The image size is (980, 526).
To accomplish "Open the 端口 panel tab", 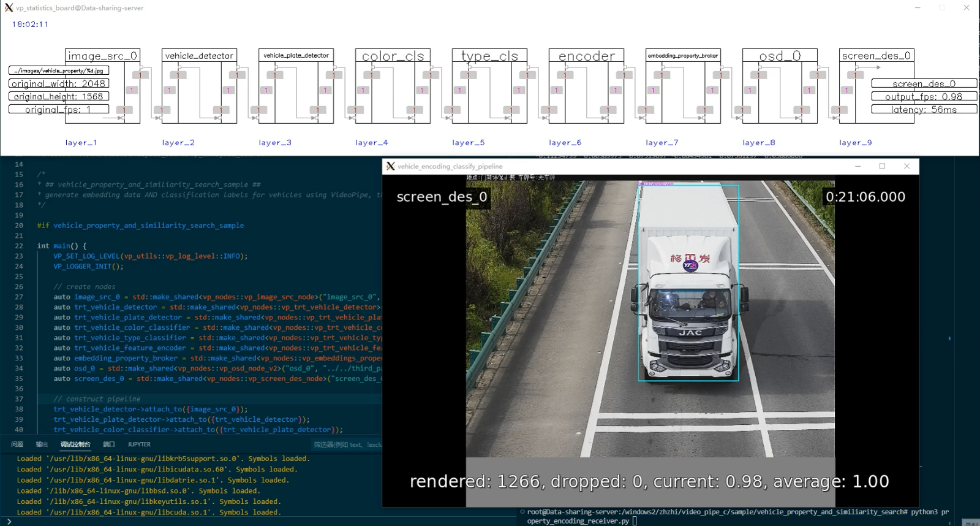I will click(109, 444).
